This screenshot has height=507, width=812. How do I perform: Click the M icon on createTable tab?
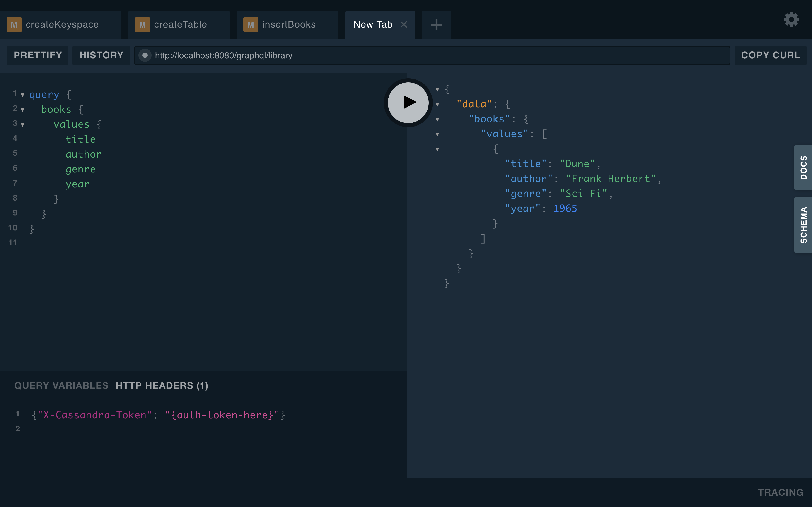coord(142,24)
